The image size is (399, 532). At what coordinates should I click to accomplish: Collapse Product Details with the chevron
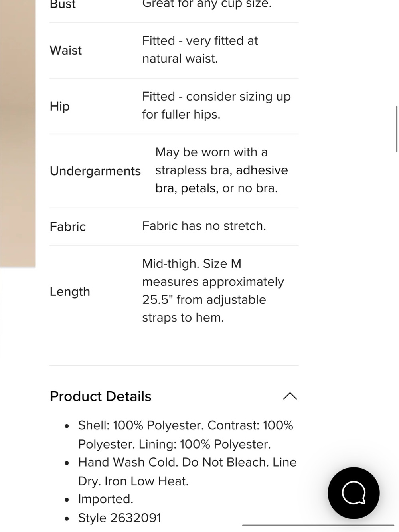point(290,396)
